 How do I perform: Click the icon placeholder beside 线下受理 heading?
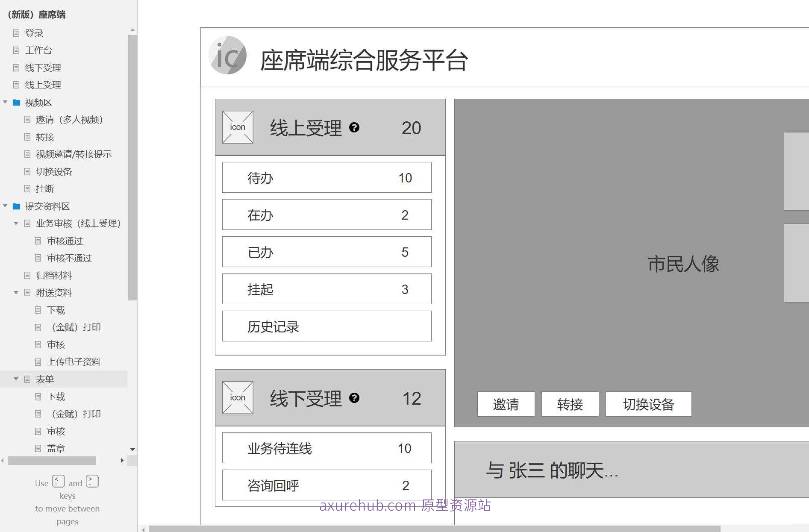[237, 397]
